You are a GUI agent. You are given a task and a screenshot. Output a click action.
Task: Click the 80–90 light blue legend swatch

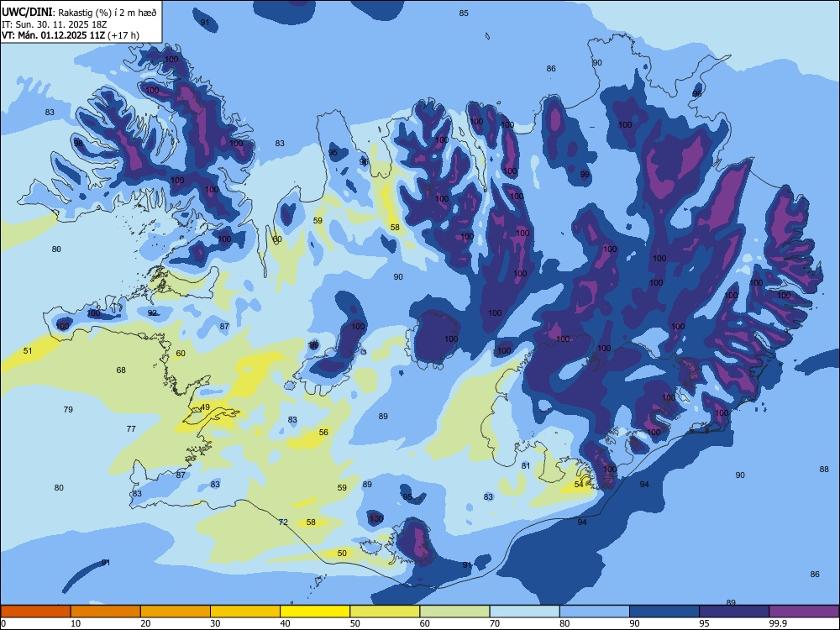click(595, 612)
